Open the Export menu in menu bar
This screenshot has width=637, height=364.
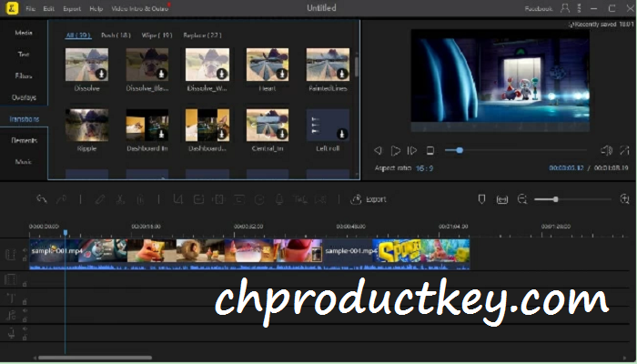tap(72, 8)
